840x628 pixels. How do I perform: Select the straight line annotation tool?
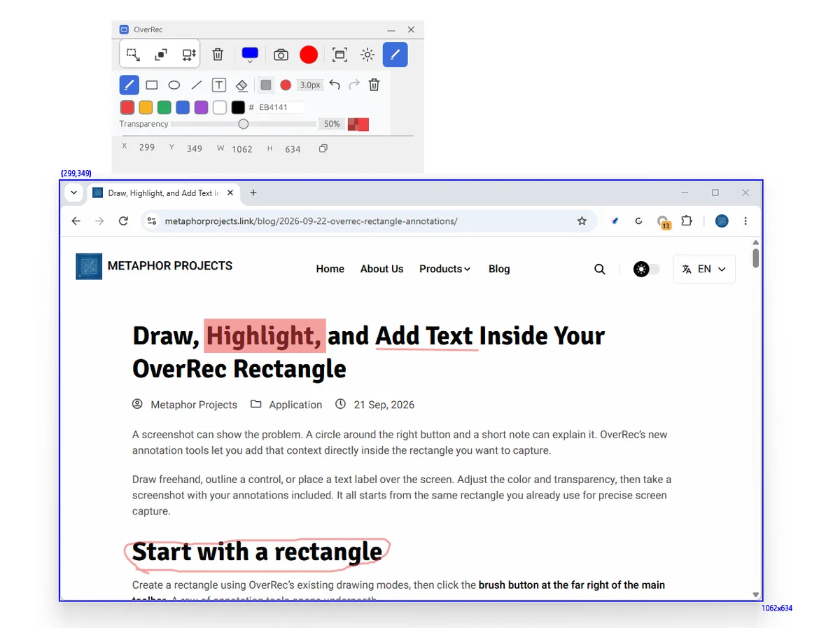(x=197, y=85)
